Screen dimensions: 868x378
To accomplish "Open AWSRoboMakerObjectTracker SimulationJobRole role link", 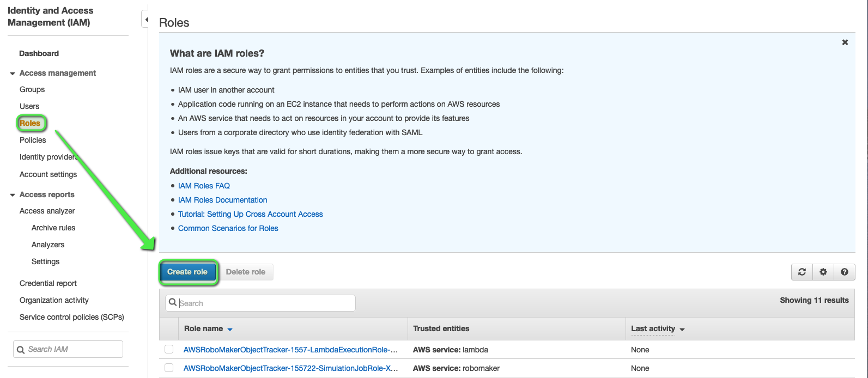I will coord(290,368).
